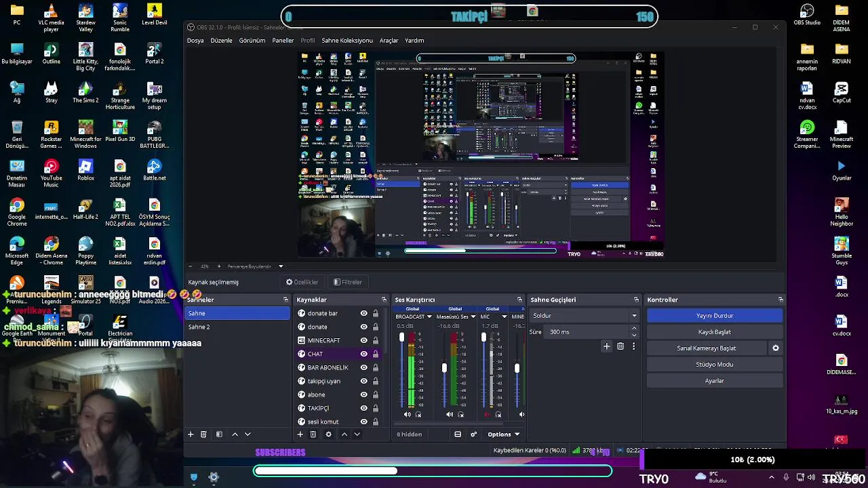Decrease transition Süre with down arrow
This screenshot has width=868, height=488.
point(634,335)
